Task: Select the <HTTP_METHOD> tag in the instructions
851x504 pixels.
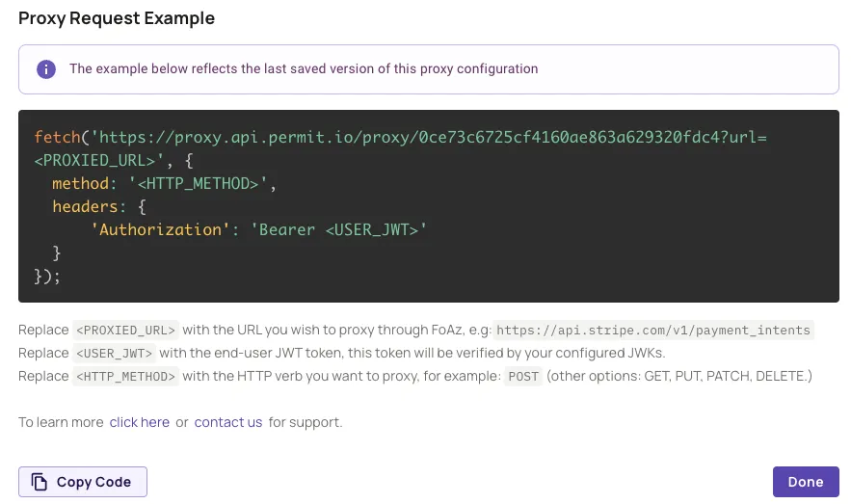Action: [x=126, y=376]
